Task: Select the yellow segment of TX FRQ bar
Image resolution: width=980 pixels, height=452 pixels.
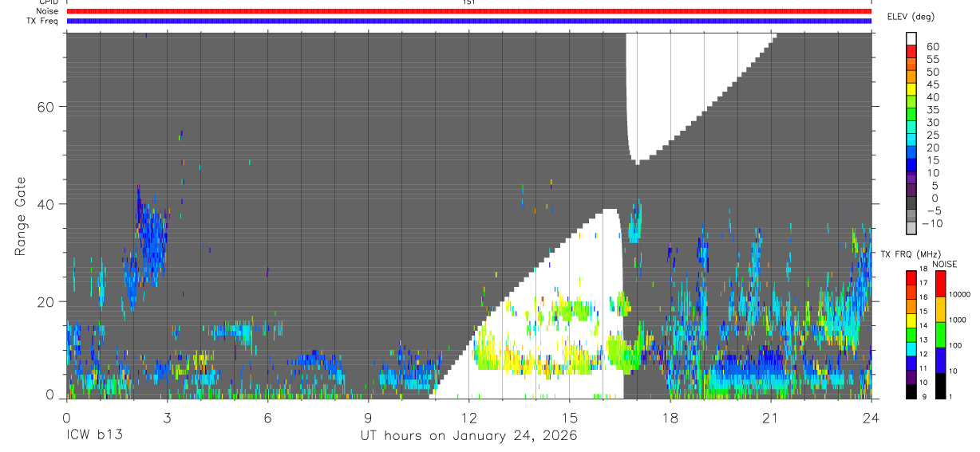Action: 911,320
